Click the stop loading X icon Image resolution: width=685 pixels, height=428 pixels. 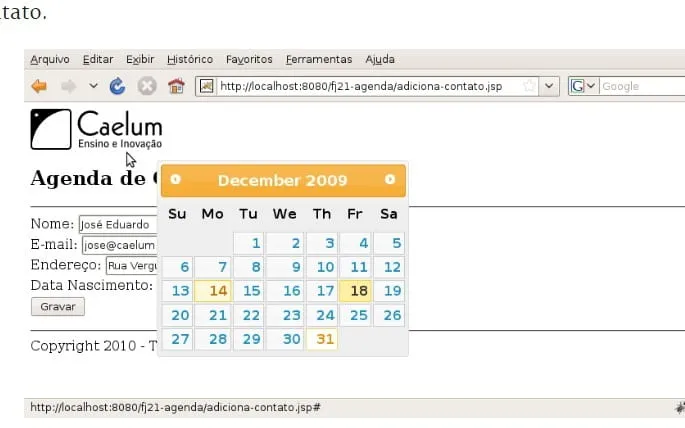tap(147, 86)
